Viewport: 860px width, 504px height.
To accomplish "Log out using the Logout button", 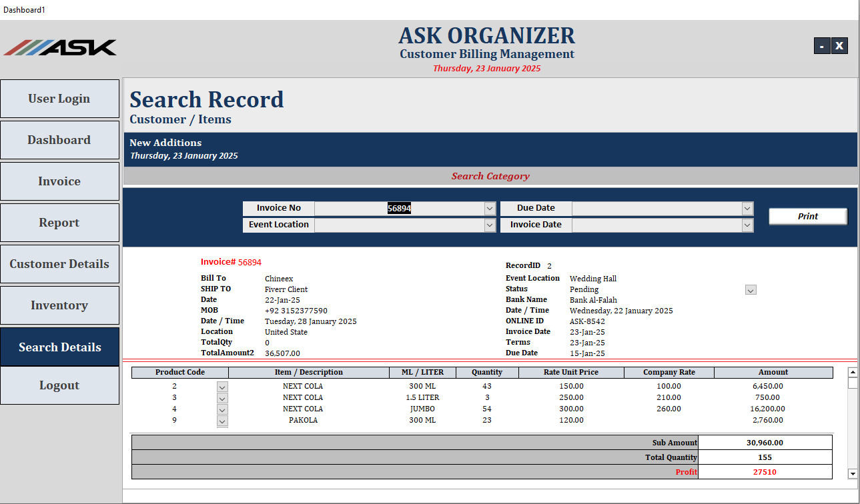I will click(x=59, y=385).
